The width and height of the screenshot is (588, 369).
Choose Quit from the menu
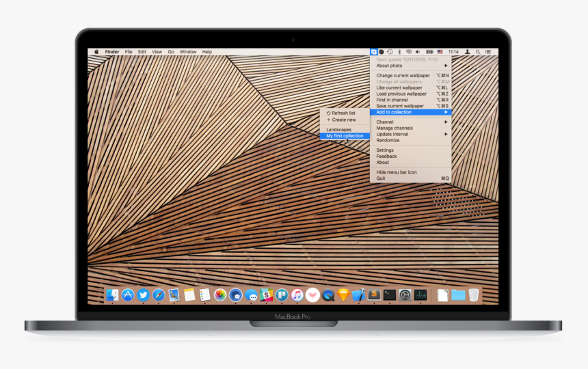pyautogui.click(x=411, y=178)
